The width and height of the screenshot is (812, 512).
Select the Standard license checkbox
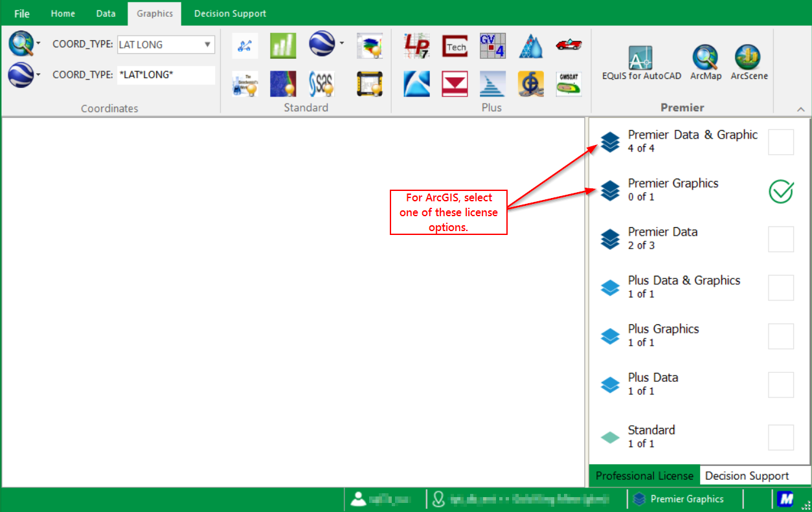(x=781, y=437)
